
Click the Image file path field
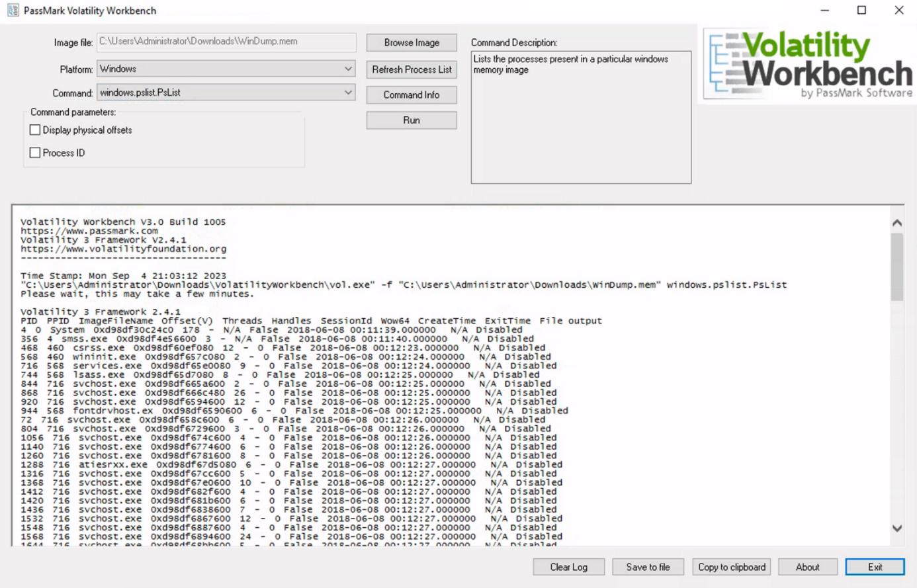pyautogui.click(x=226, y=42)
